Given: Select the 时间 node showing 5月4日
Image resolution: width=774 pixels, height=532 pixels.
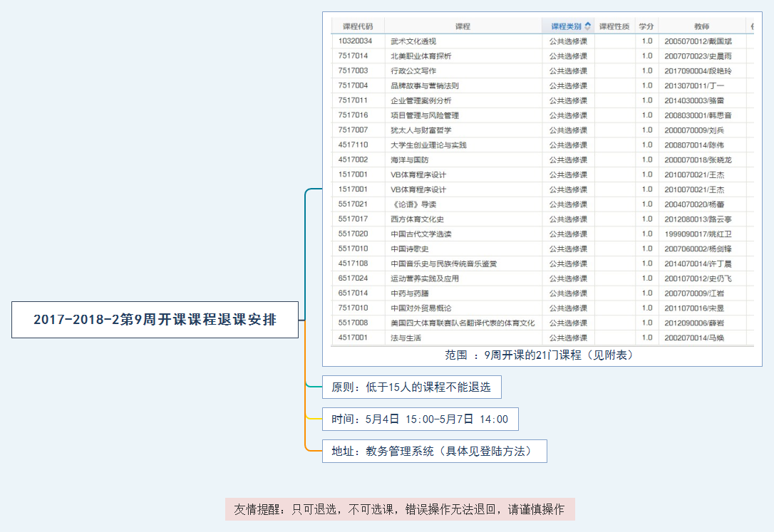Looking at the screenshot, I should 420,419.
